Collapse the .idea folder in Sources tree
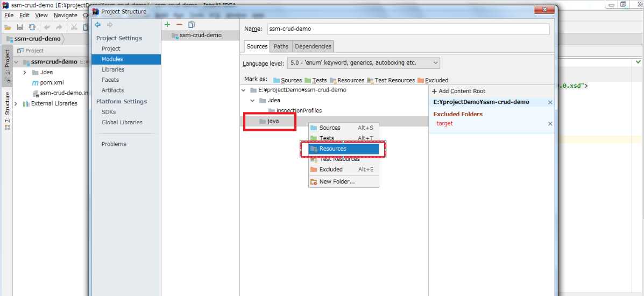 click(253, 100)
